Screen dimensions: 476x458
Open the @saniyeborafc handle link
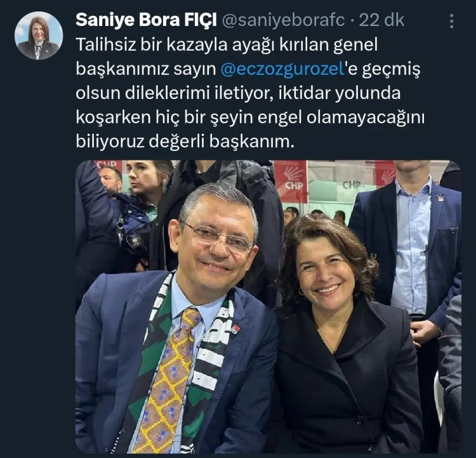284,20
